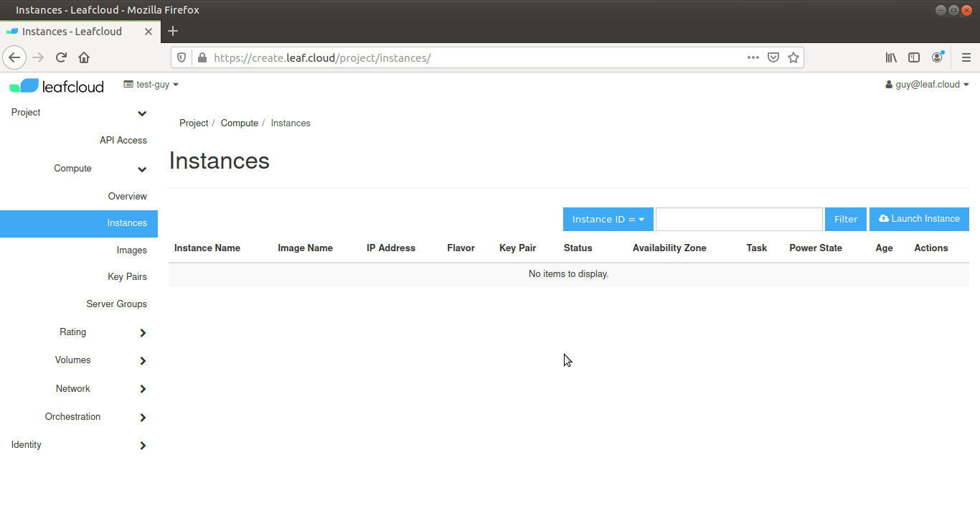The height and width of the screenshot is (511, 980).
Task: Click the Filter button
Action: 846,219
